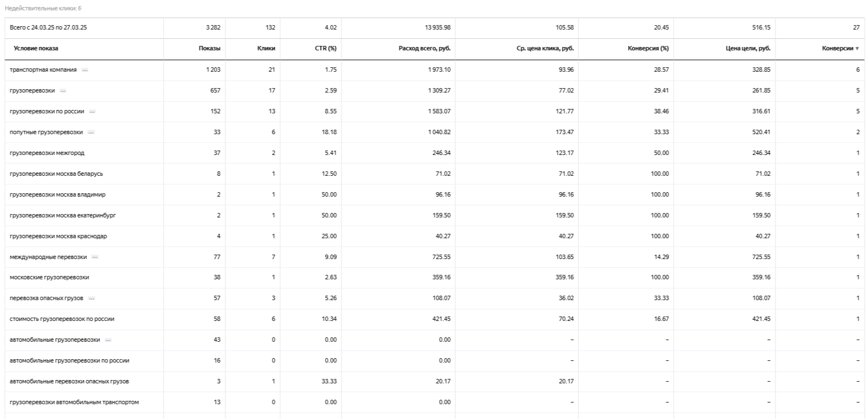Viewport: 868px width, 419px height.
Task: Select 'грузоперевозки межгород' keyword row
Action: [47, 153]
